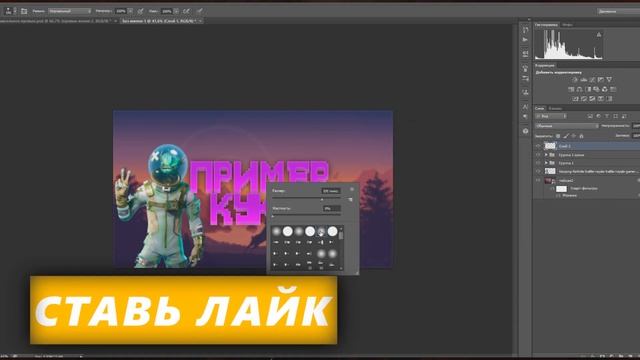Open the brush blend mode dropdown
This screenshot has height=360, width=640.
point(69,11)
